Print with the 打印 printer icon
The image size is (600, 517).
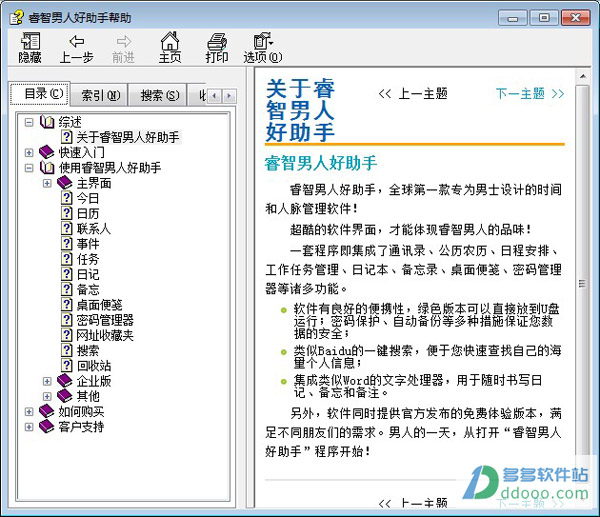click(x=217, y=41)
